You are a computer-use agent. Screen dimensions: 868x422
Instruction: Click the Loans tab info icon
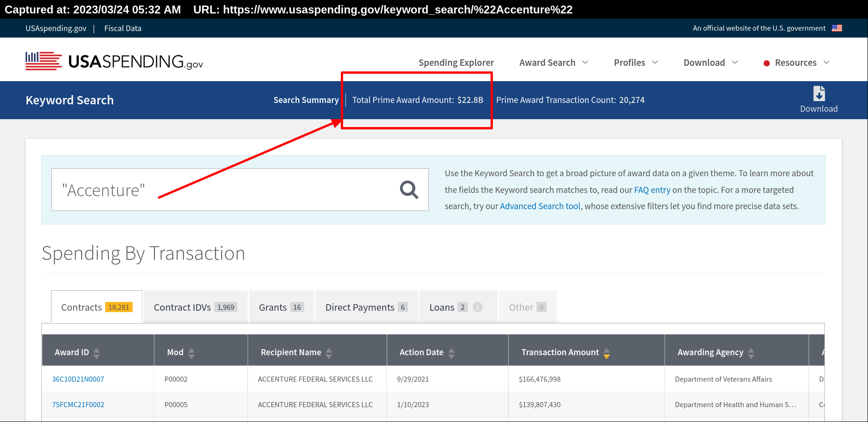coord(478,307)
